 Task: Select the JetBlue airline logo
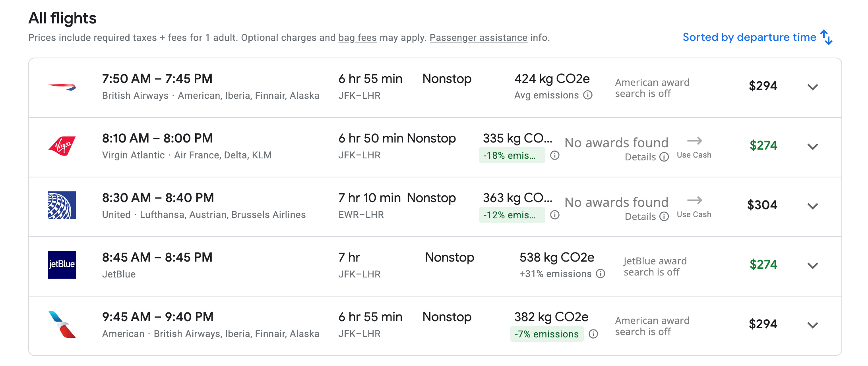pos(62,265)
